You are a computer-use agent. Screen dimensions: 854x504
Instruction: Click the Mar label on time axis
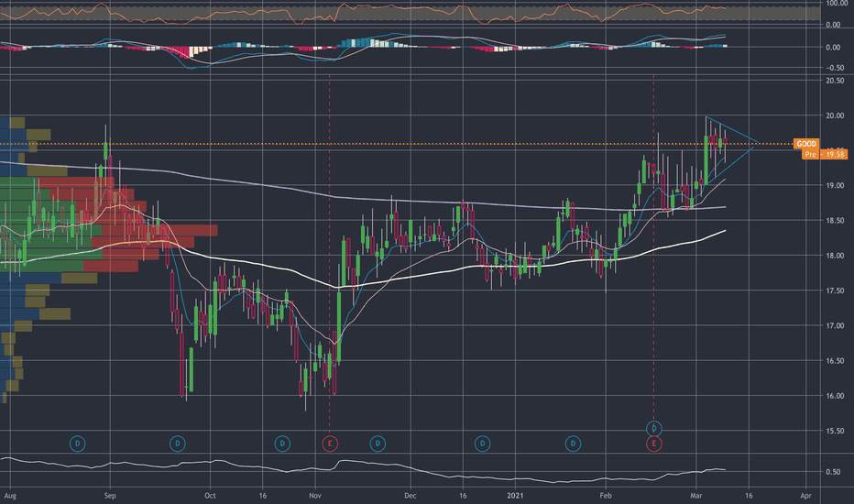pos(696,496)
